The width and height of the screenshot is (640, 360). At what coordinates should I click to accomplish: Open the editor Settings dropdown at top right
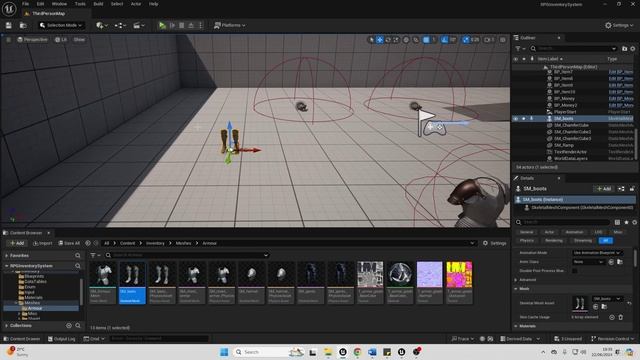(619, 25)
